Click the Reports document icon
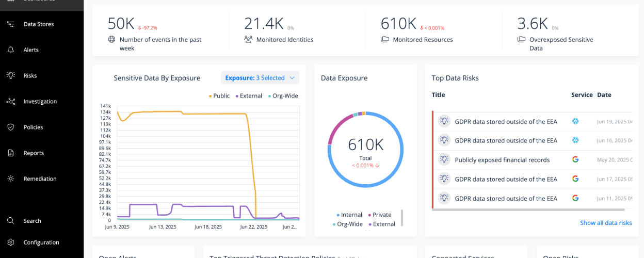This screenshot has height=258, width=644. [11, 153]
